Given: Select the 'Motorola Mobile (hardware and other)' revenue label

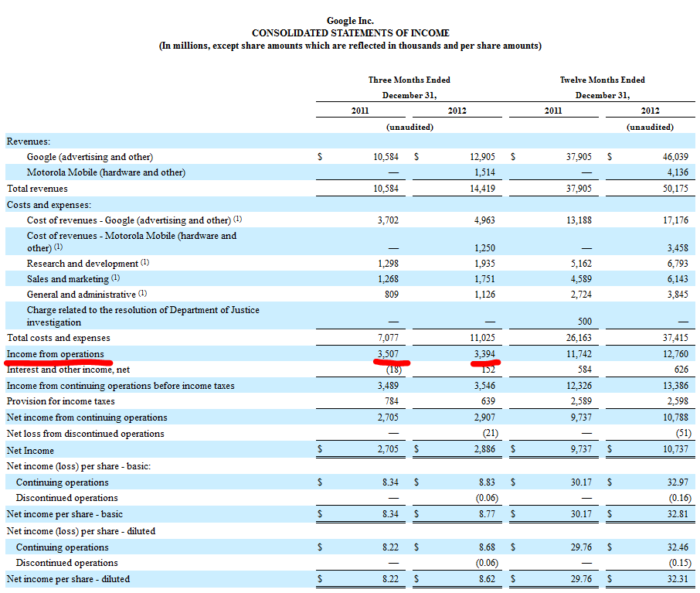Looking at the screenshot, I should click(106, 172).
